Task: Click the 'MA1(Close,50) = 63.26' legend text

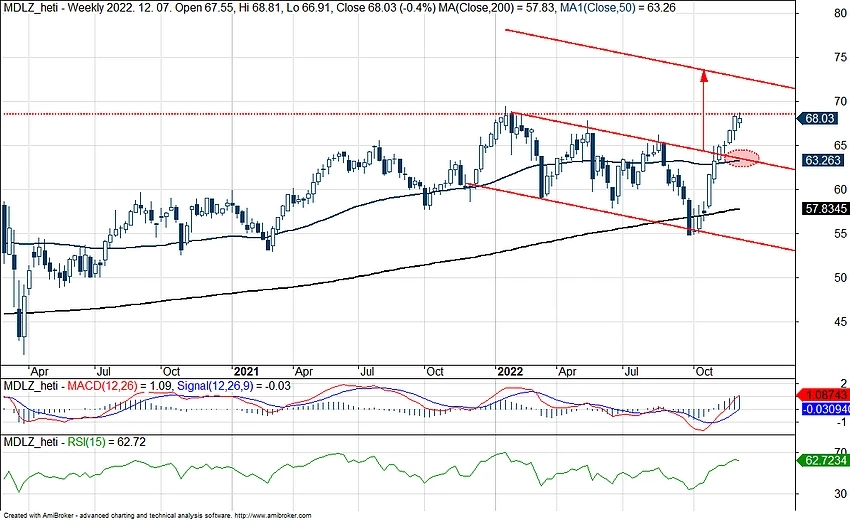Action: [x=616, y=8]
